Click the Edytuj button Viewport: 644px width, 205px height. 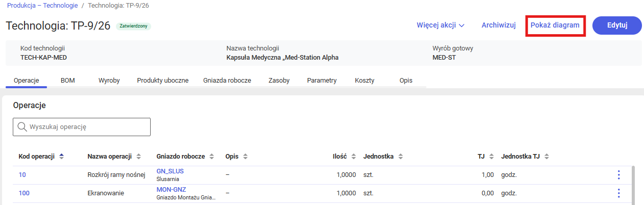point(616,25)
